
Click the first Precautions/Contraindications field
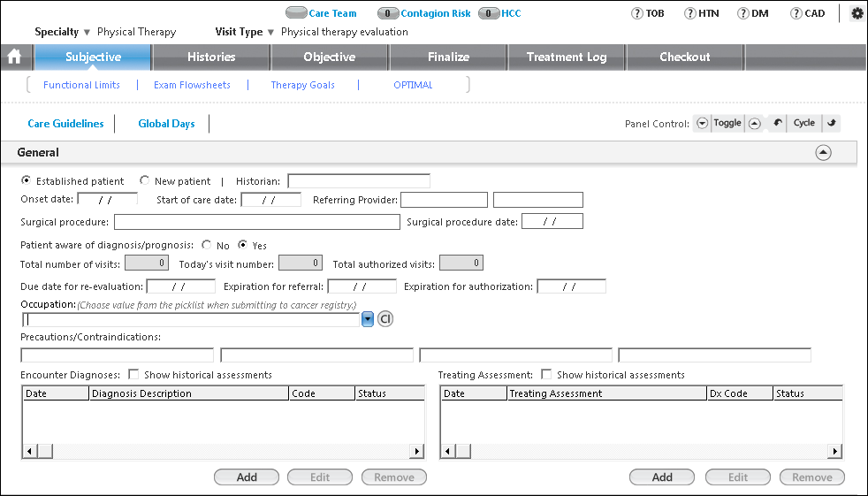coord(118,355)
